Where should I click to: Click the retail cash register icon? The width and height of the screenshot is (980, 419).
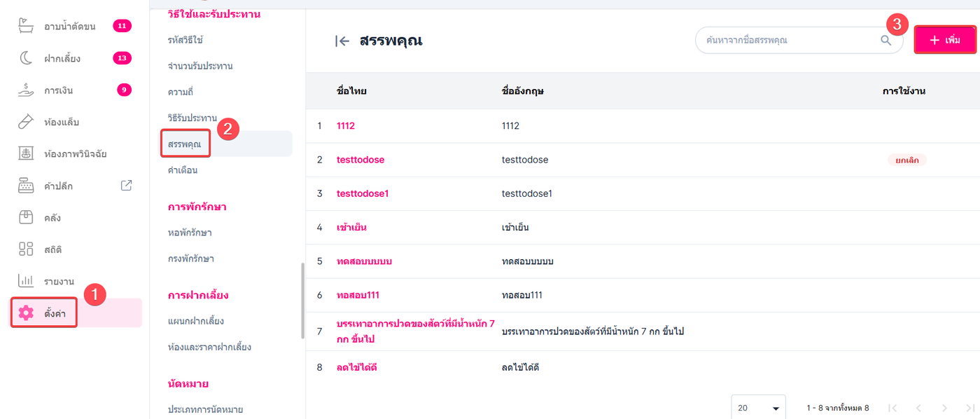click(26, 186)
